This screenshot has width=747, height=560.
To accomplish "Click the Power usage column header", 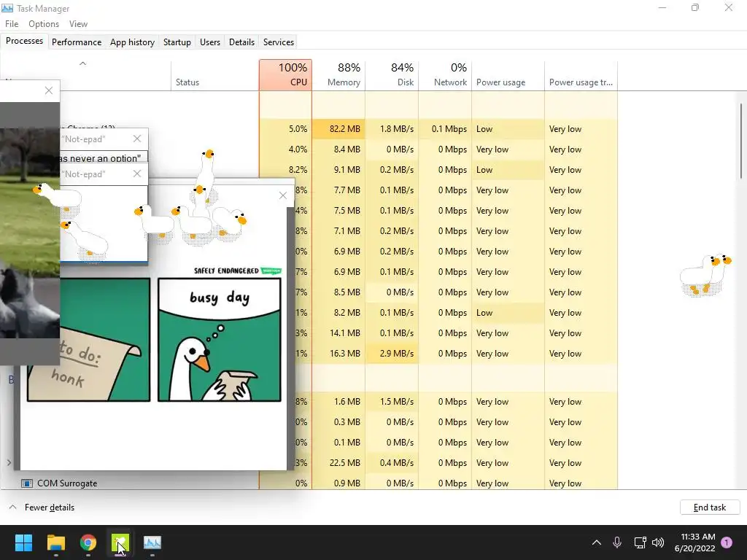I will [x=508, y=75].
